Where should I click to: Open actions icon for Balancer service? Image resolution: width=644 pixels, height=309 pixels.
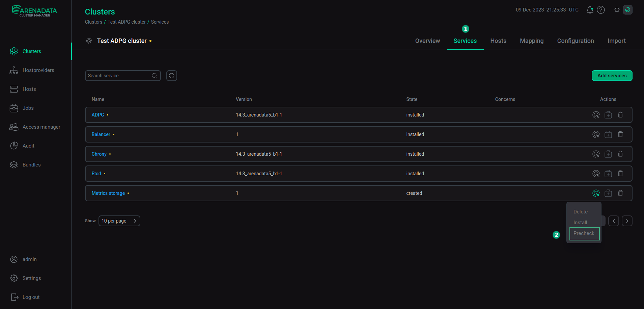click(x=596, y=134)
